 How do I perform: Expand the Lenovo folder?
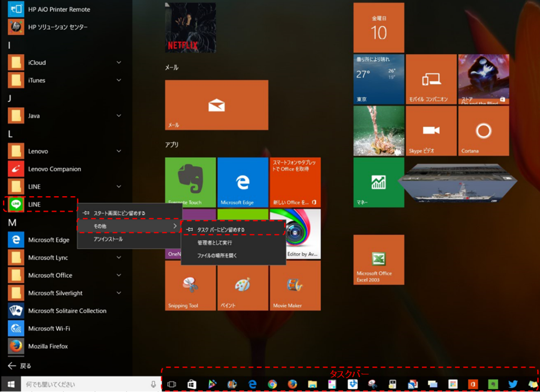[x=119, y=151]
